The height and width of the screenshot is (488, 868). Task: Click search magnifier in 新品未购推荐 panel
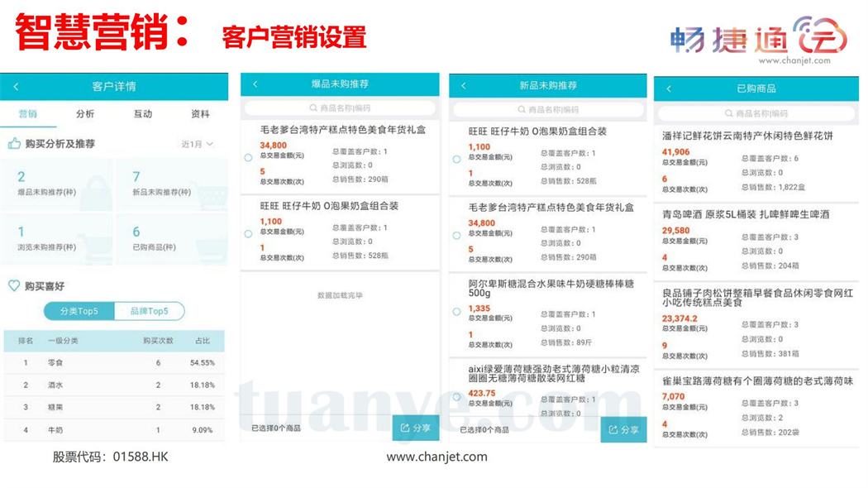coord(522,110)
